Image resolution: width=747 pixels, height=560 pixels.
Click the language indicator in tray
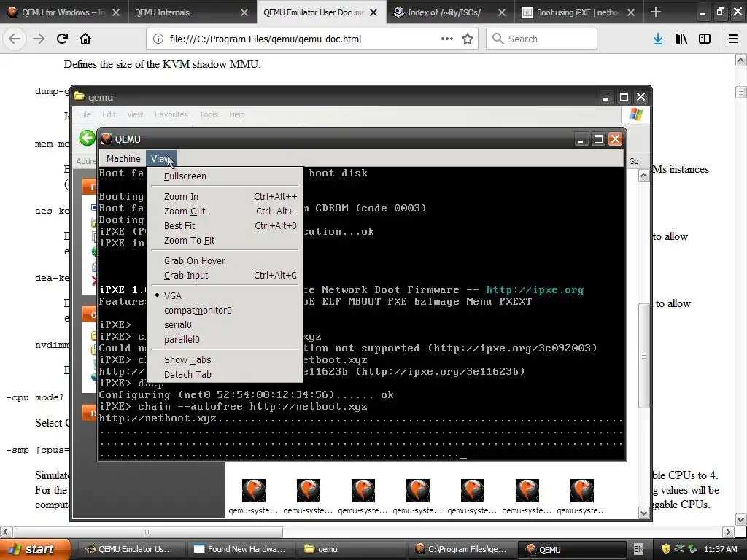639,550
